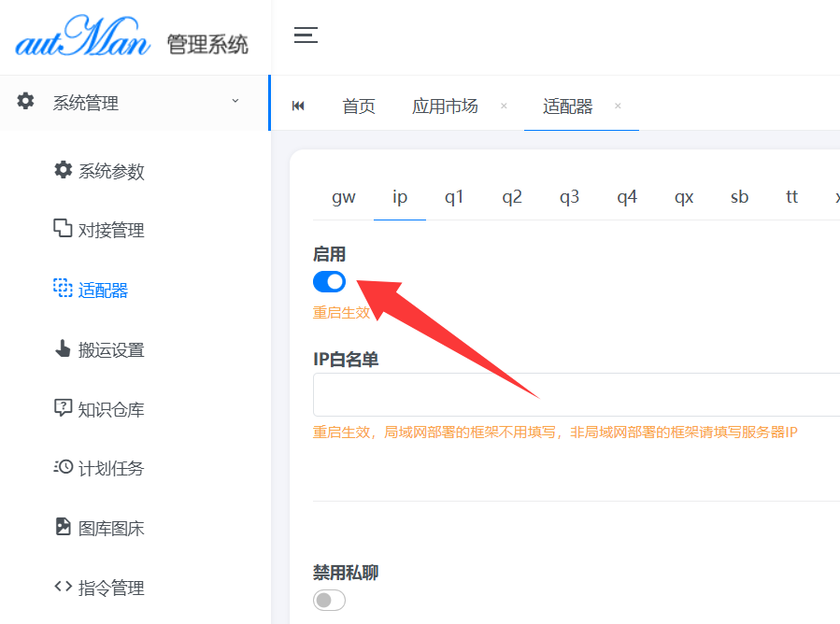Open 指令管理 menu item

point(111,589)
